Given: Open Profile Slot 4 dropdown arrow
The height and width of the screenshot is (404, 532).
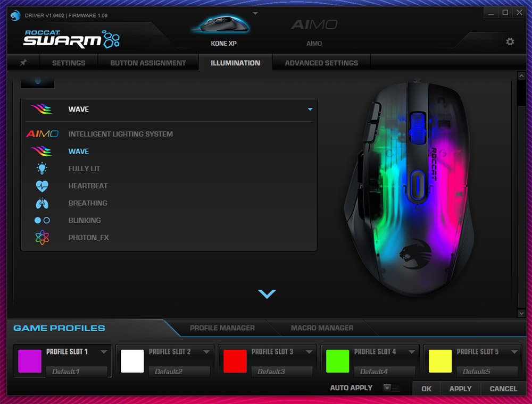Looking at the screenshot, I should tap(412, 352).
